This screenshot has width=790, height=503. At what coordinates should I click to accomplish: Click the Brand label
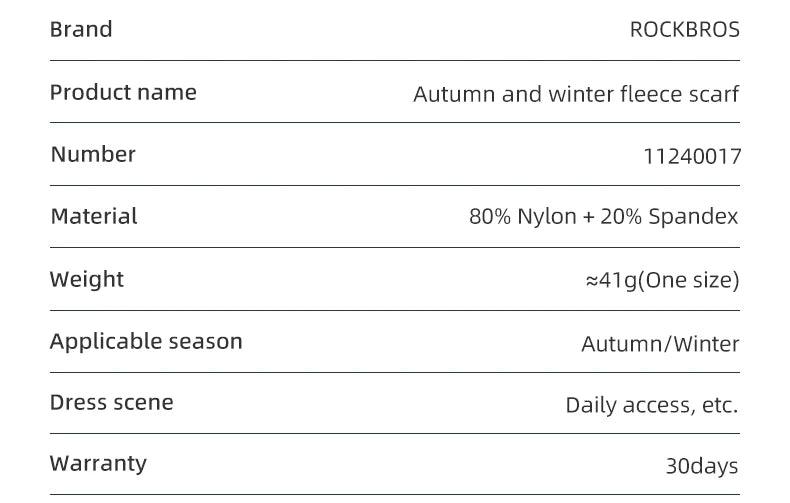[81, 29]
